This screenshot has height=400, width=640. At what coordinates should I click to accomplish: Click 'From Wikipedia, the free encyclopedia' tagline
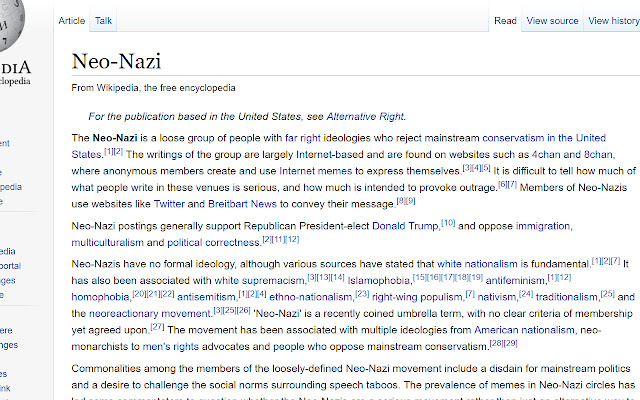[153, 88]
